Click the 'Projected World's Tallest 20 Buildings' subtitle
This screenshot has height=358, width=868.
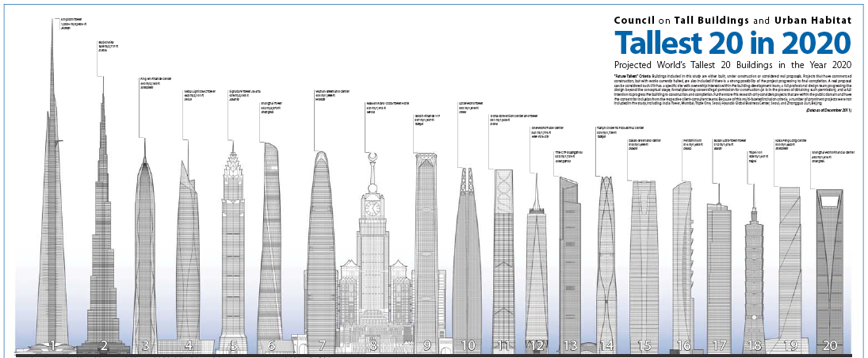click(733, 63)
